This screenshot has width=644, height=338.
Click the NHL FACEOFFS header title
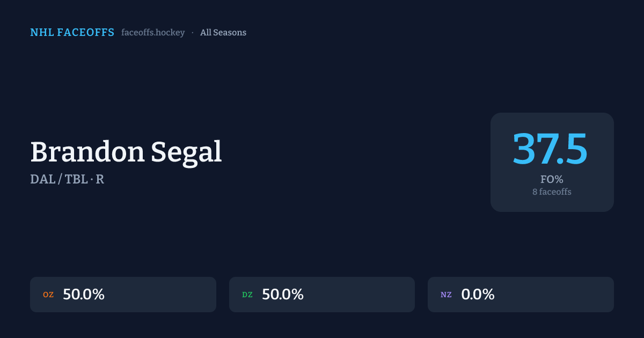coord(72,33)
